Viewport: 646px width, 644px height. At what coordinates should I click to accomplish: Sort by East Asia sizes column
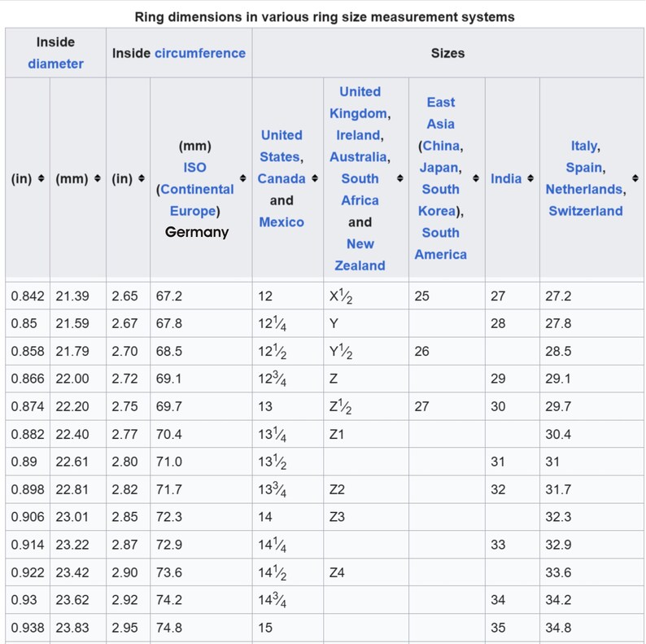pyautogui.click(x=476, y=178)
